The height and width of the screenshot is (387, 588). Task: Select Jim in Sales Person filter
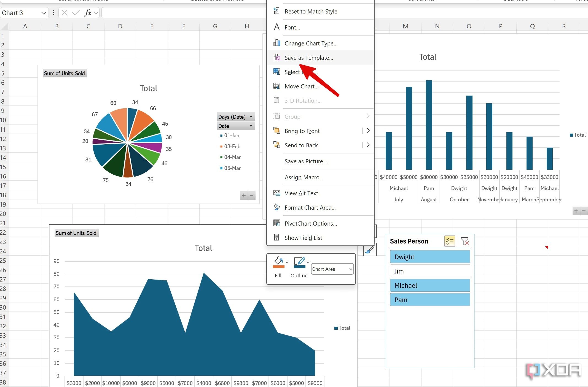click(x=428, y=271)
